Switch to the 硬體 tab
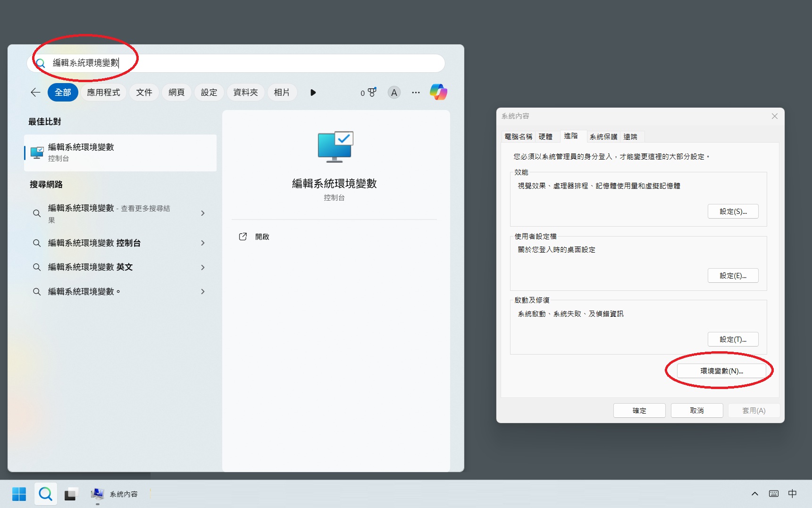This screenshot has width=812, height=508. pos(545,136)
